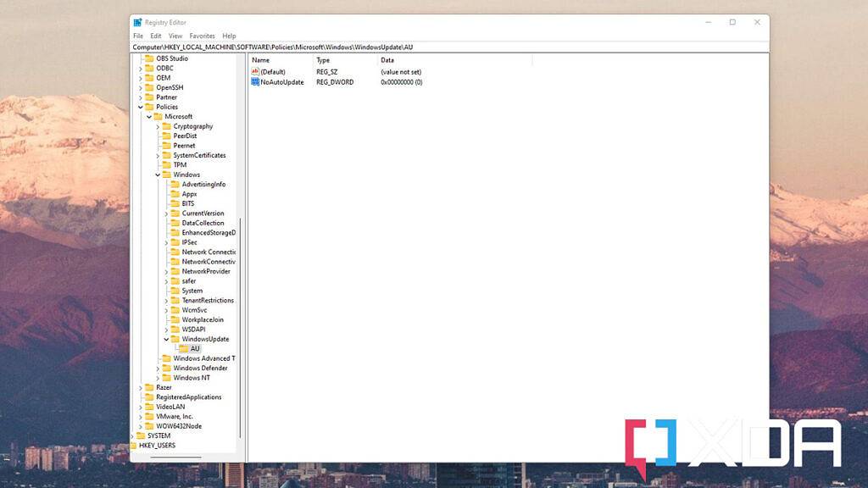The width and height of the screenshot is (868, 488).
Task: Open the Edit menu
Action: click(154, 36)
